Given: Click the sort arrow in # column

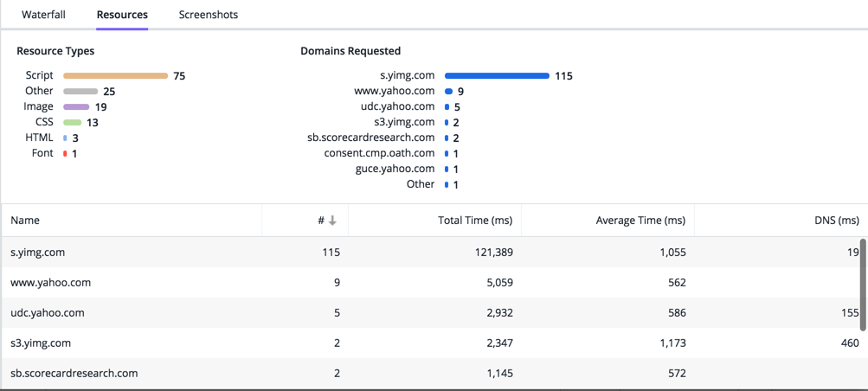Looking at the screenshot, I should tap(332, 220).
